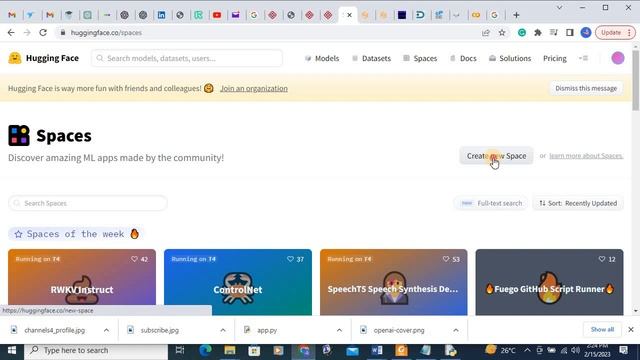Open Task View from the taskbar
The width and height of the screenshot is (640, 360).
point(180,351)
